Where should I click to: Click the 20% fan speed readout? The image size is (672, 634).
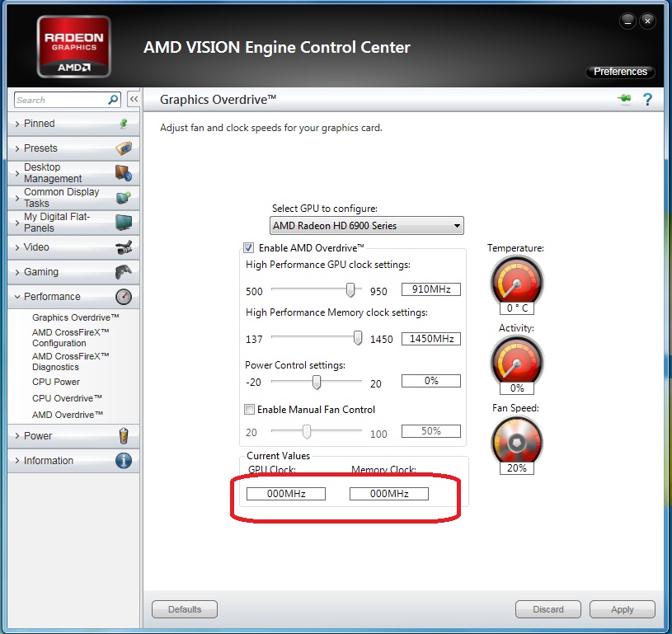tap(517, 468)
